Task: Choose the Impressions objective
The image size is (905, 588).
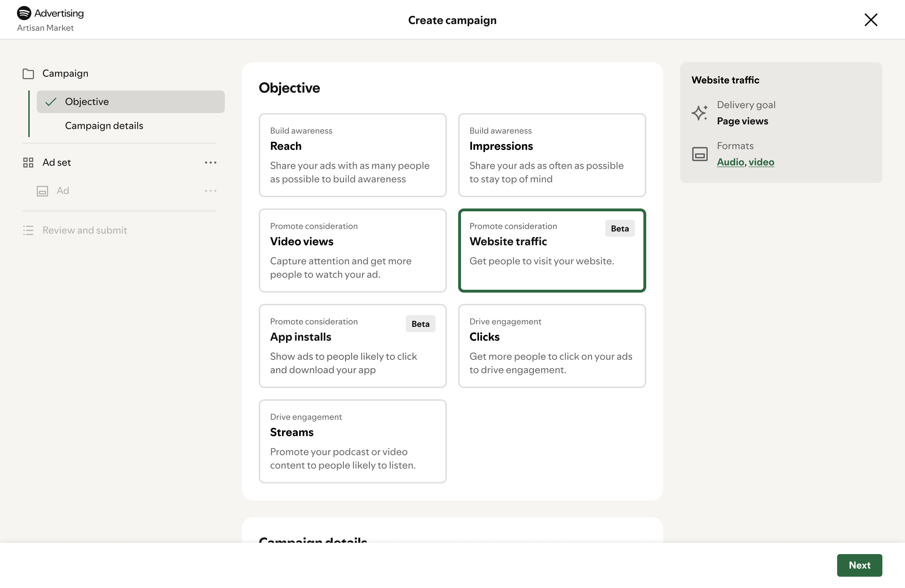Action: (551, 155)
